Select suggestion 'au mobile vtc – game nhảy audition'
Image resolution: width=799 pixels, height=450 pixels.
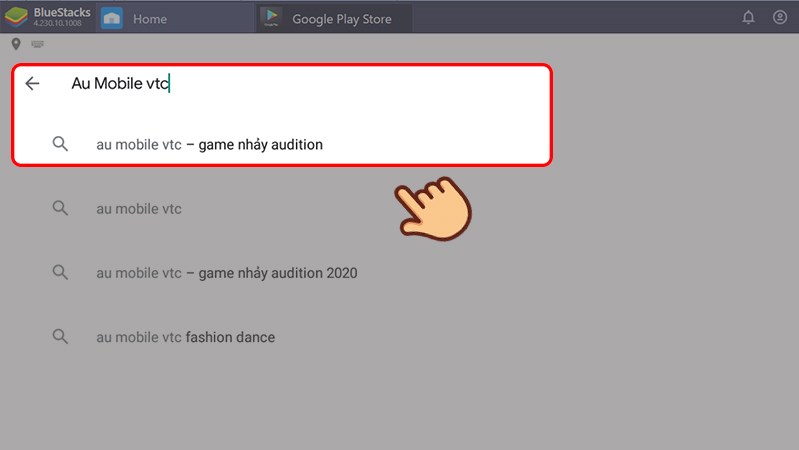[209, 145]
